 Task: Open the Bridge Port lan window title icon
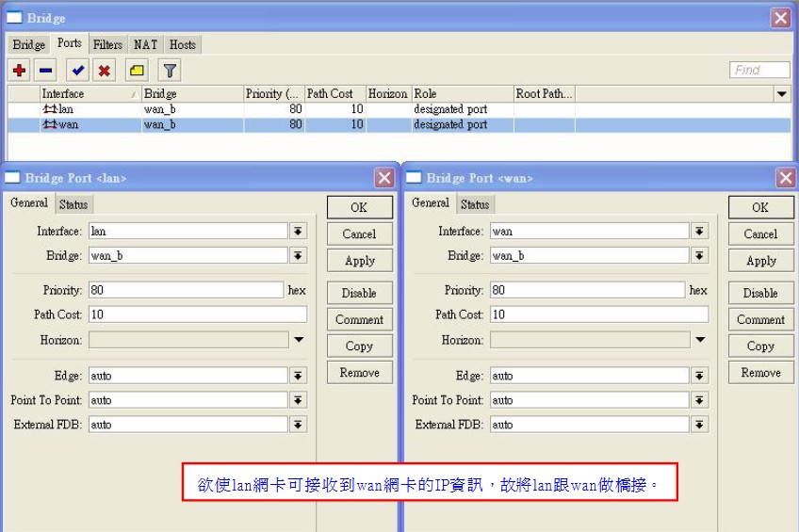tap(12, 178)
